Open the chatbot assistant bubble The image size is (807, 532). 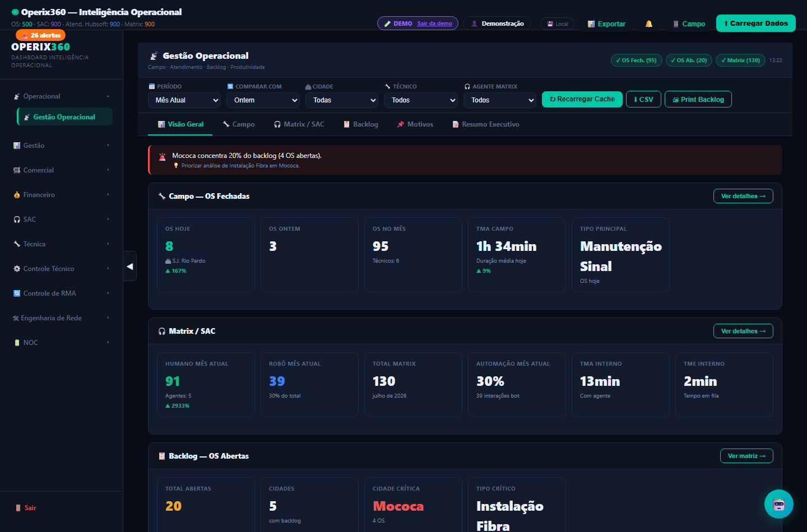pos(779,504)
